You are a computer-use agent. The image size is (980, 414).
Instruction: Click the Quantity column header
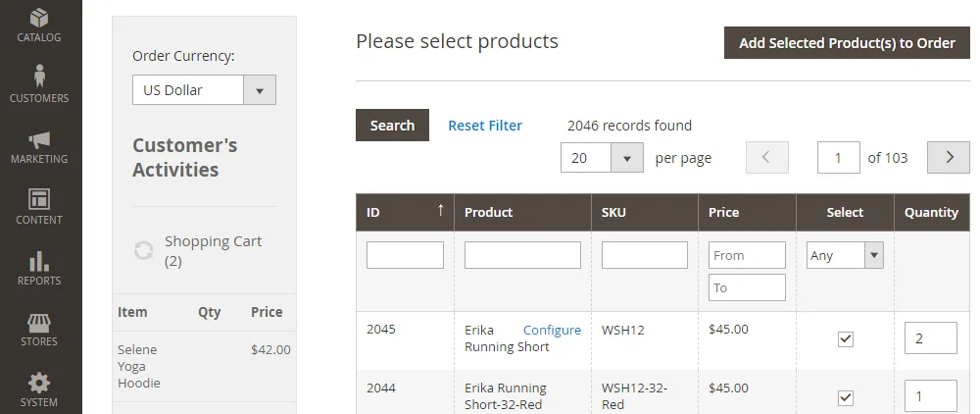[x=931, y=213]
